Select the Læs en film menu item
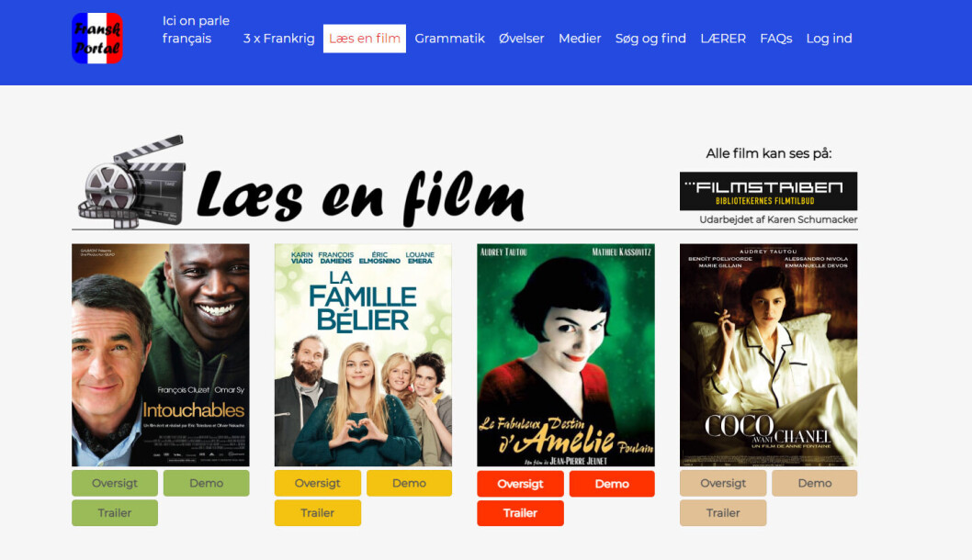The height and width of the screenshot is (560, 972). [365, 39]
